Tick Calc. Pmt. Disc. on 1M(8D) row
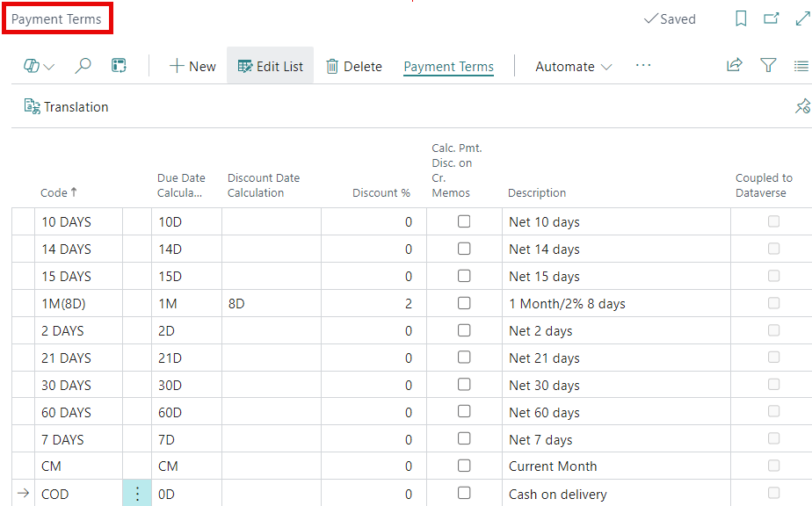The width and height of the screenshot is (812, 506). (464, 303)
